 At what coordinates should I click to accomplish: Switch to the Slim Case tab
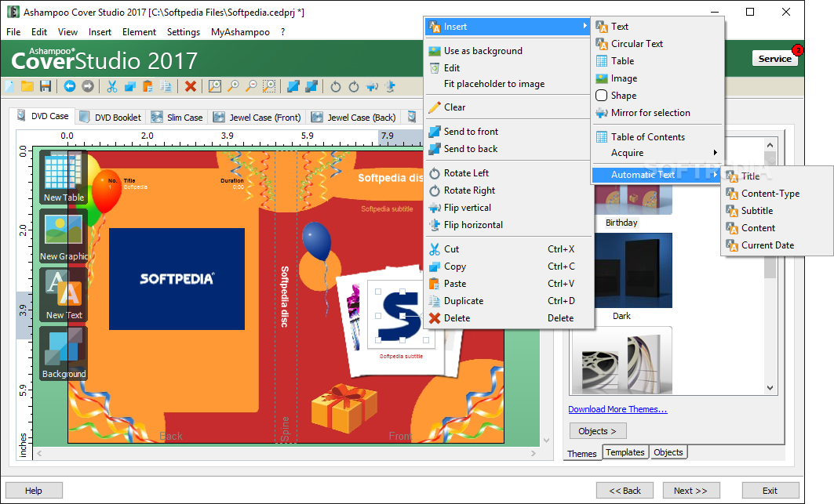(177, 117)
